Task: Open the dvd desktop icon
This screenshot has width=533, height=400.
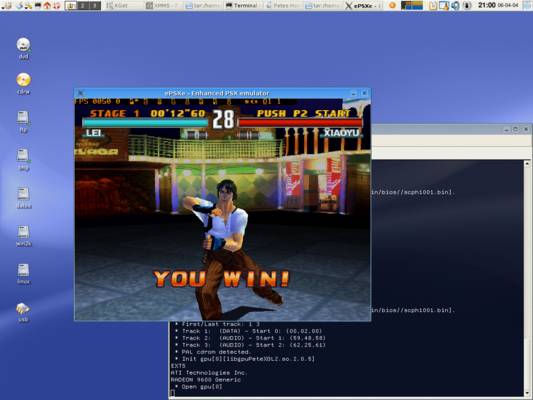Action: point(23,48)
